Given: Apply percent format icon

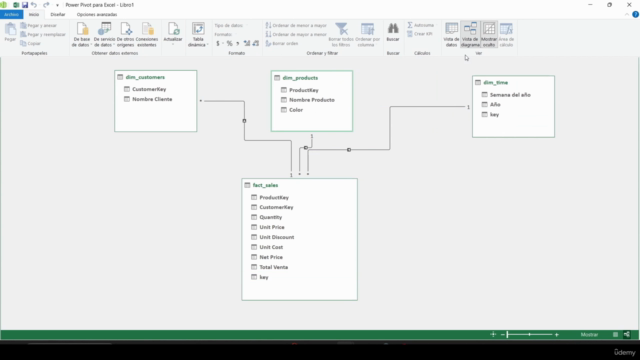Looking at the screenshot, I should [229, 43].
